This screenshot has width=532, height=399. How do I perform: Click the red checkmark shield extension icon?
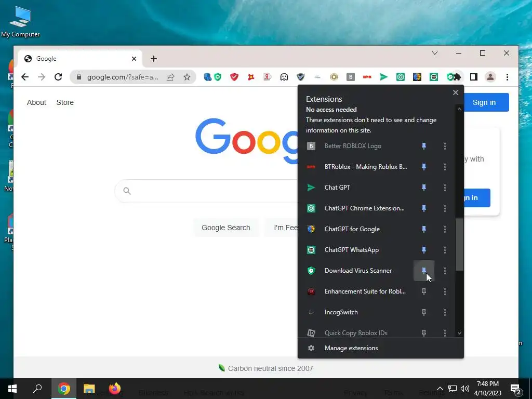[x=234, y=77]
